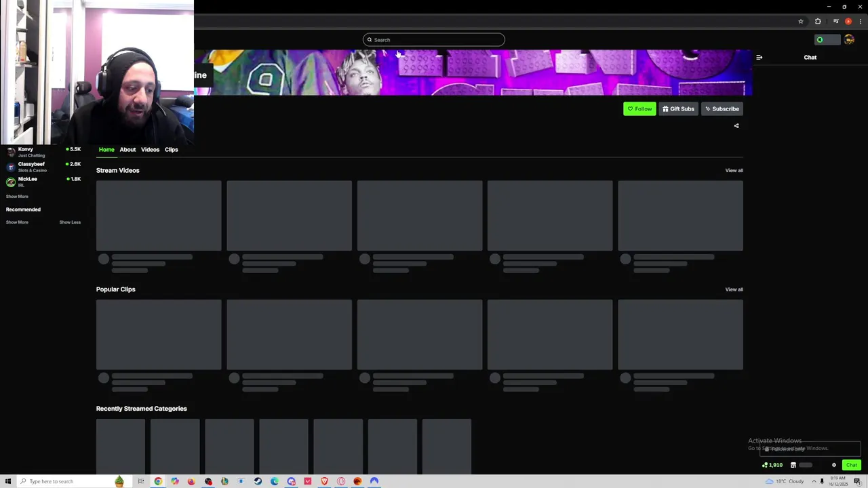
Task: Click the chat message input box
Action: 810,448
